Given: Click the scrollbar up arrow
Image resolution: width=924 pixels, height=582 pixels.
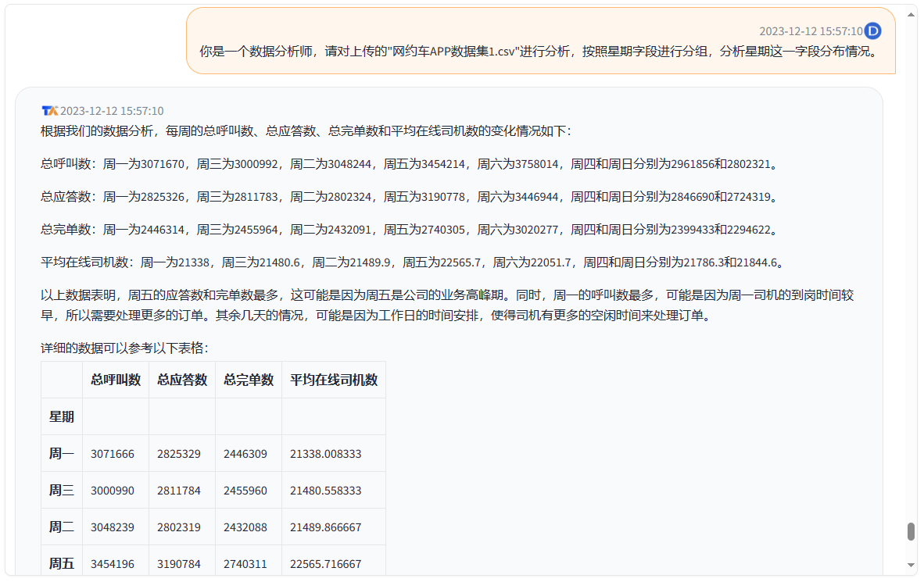Looking at the screenshot, I should (911, 15).
